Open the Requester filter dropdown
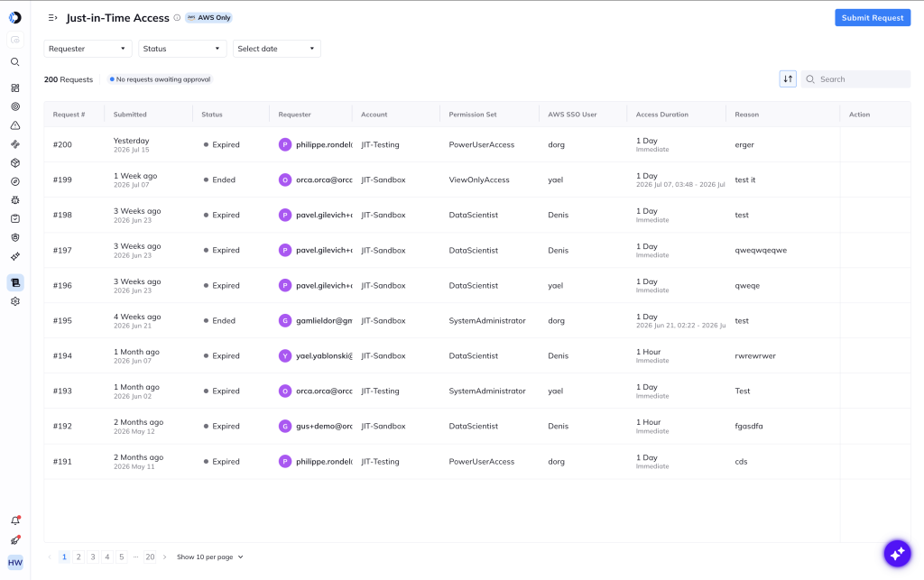Screen dimensions: 924x580 [x=88, y=49]
